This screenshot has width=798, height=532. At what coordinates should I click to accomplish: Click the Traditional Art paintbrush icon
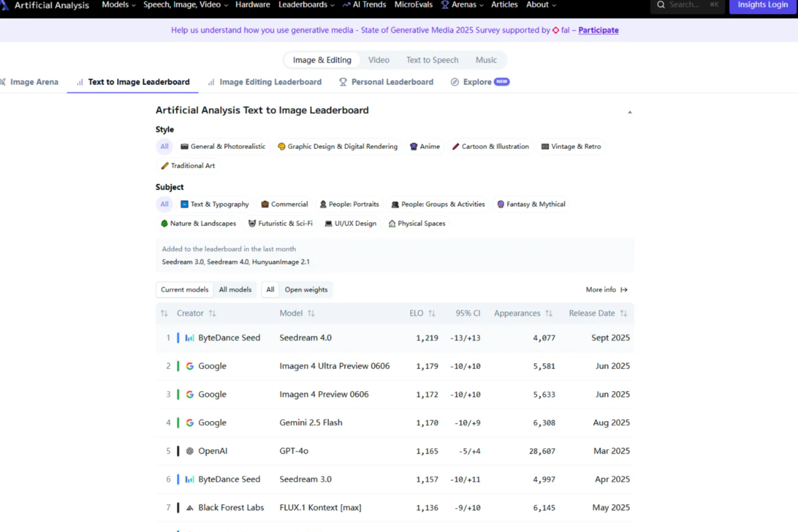coord(165,166)
